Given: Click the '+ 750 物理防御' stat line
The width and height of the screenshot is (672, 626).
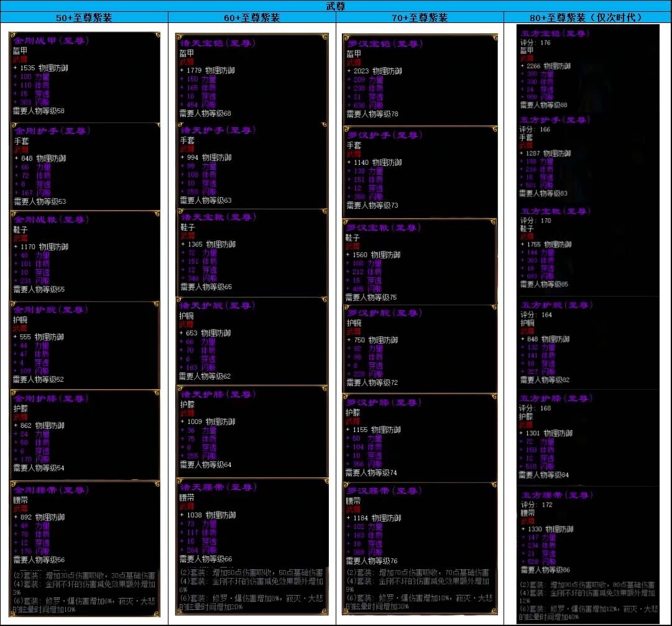Looking at the screenshot, I should point(372,340).
